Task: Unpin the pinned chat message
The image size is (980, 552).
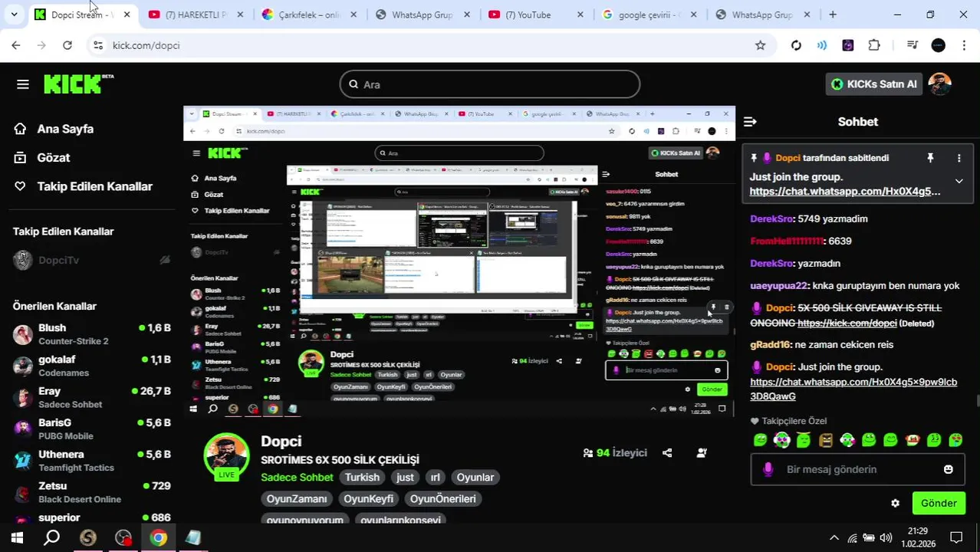Action: (x=930, y=158)
